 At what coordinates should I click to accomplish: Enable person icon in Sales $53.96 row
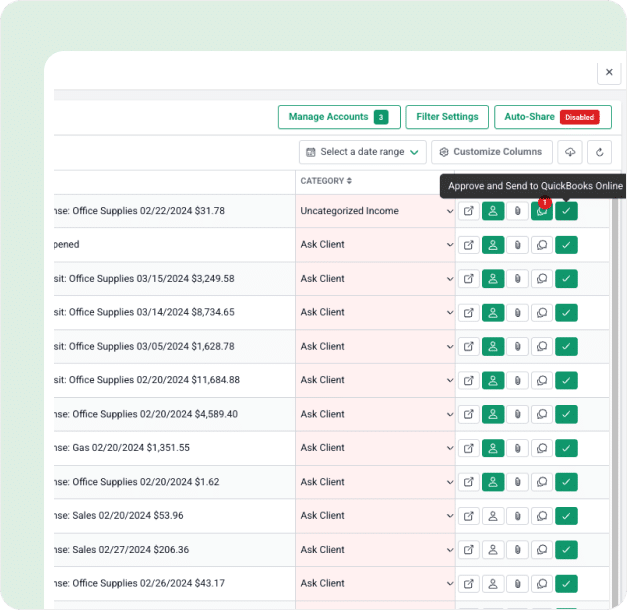493,516
